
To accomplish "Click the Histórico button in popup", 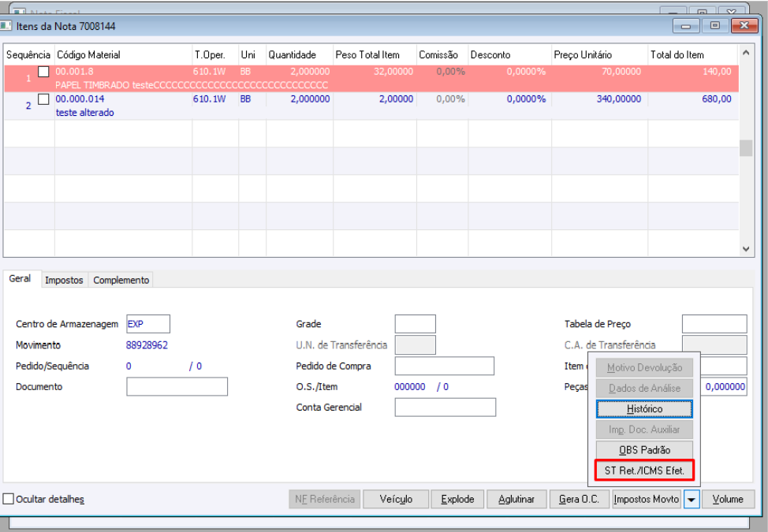I will click(644, 409).
